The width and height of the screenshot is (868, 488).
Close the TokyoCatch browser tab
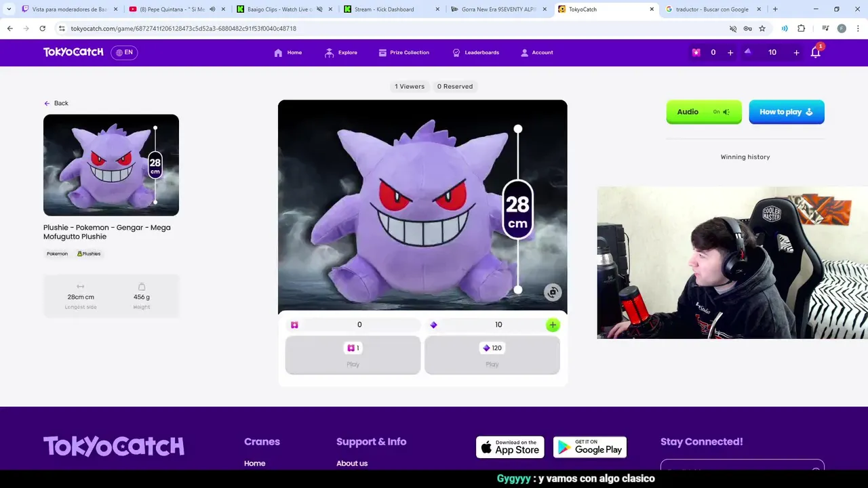[x=652, y=9]
